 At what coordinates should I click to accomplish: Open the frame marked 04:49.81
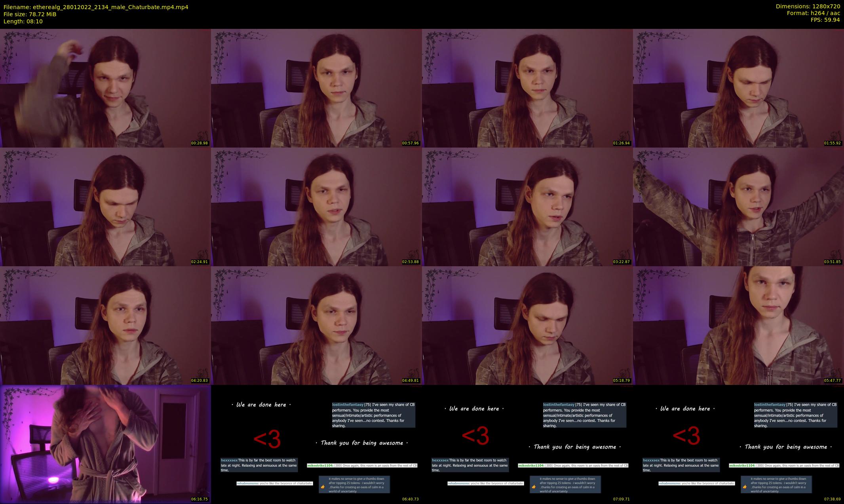316,325
